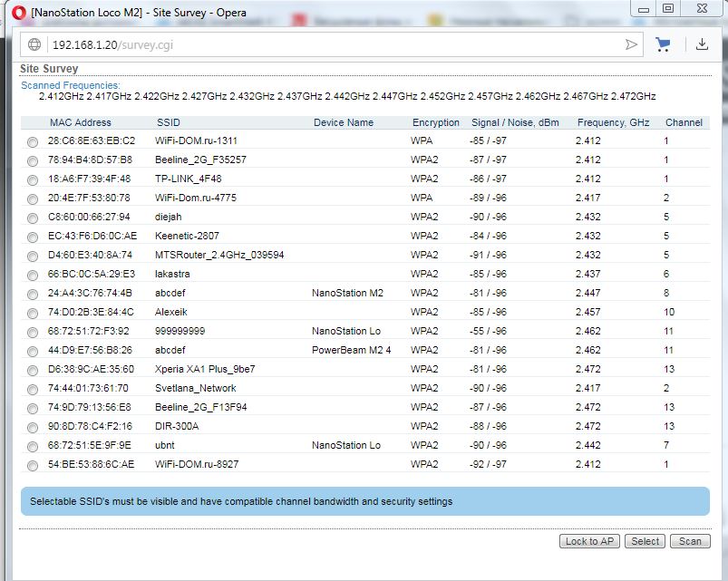Select radio button for DIR-300A
Viewport: 728px width, 581px height.
tap(33, 428)
